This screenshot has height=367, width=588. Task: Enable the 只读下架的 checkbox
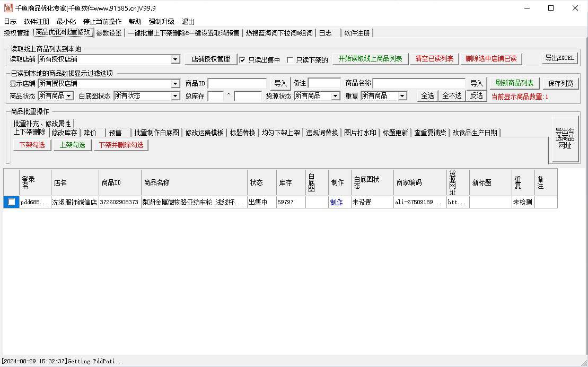point(289,60)
